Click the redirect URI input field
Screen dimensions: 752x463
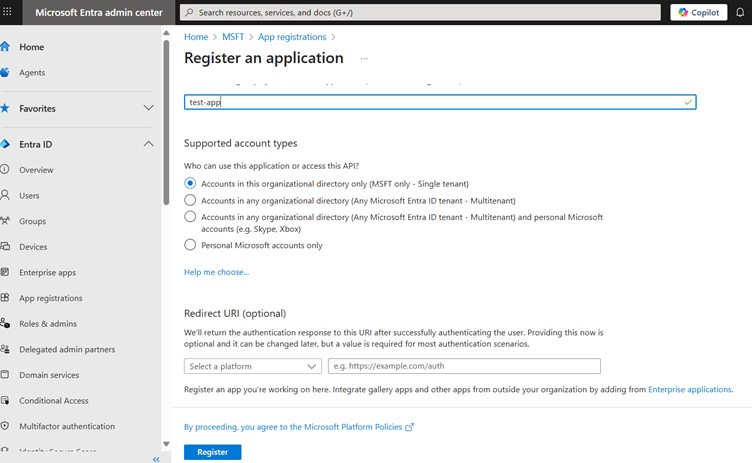(464, 366)
